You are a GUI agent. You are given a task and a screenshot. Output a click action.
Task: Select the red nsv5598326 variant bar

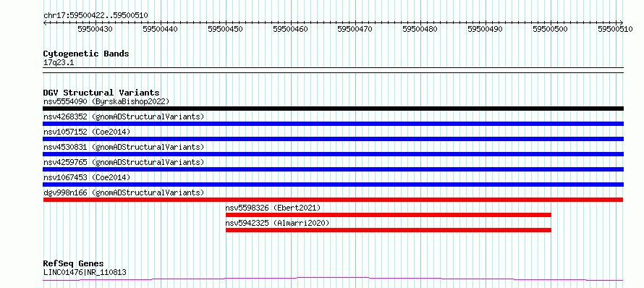point(389,215)
